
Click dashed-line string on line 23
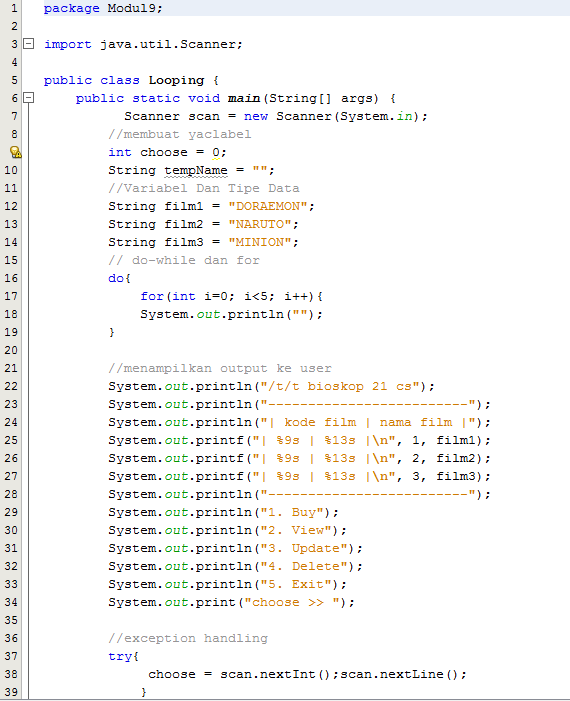[367, 405]
